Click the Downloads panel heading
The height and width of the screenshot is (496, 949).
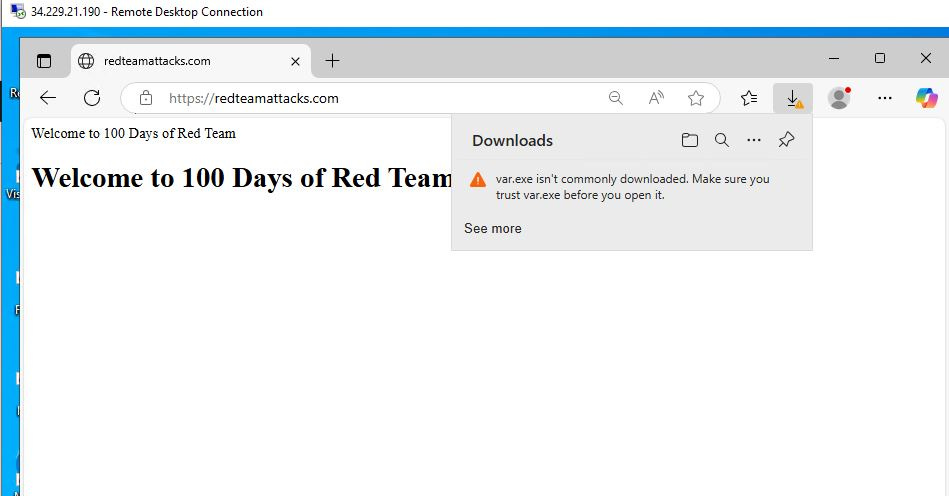[513, 140]
